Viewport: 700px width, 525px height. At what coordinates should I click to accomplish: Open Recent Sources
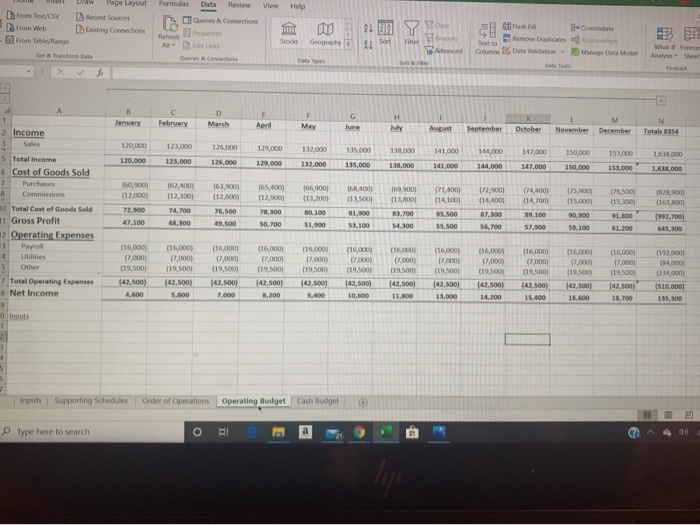click(x=103, y=17)
